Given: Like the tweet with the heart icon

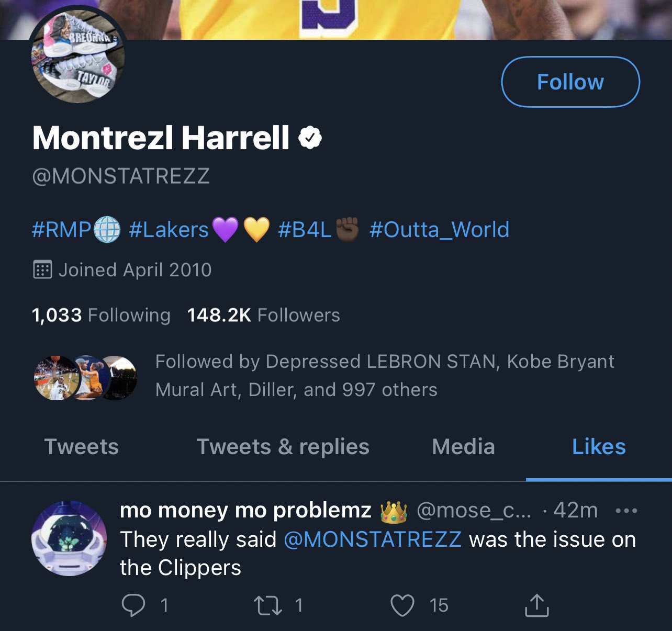Looking at the screenshot, I should [402, 605].
